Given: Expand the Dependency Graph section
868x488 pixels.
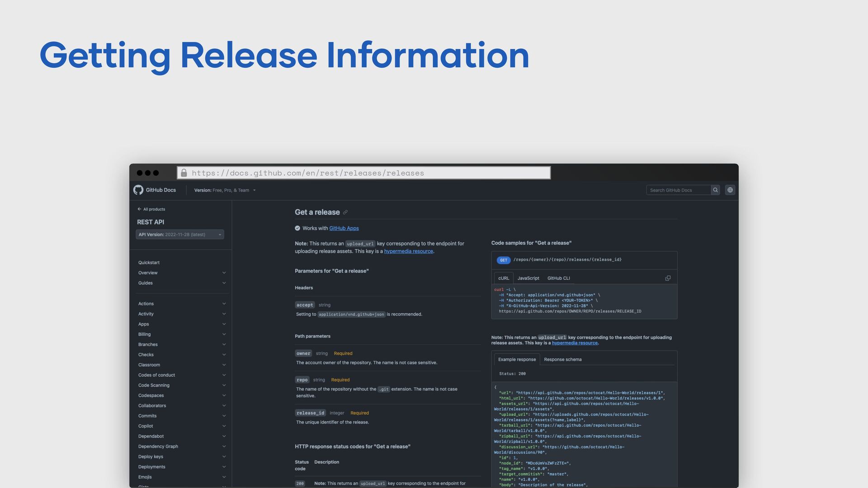Looking at the screenshot, I should (x=182, y=446).
